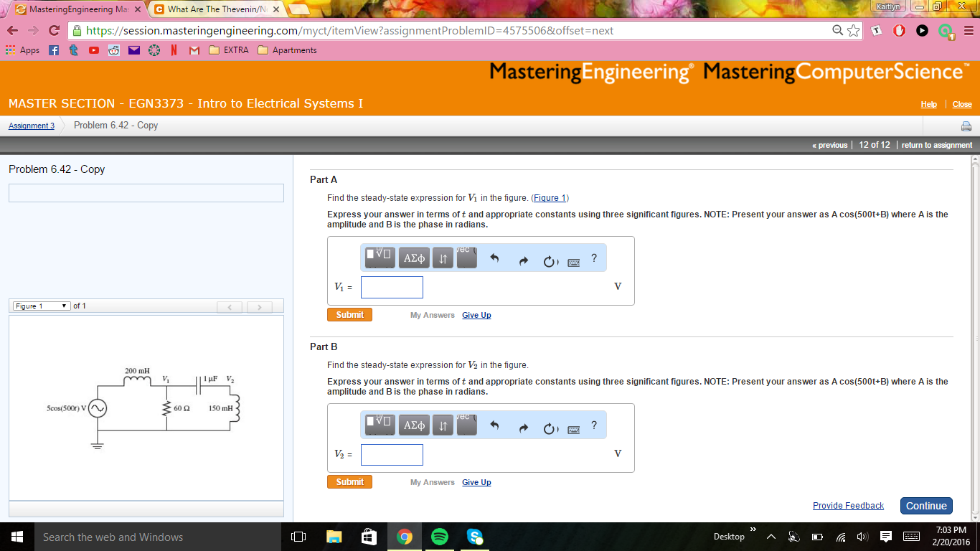This screenshot has width=980, height=551.
Task: Click the next figure chevron arrow
Action: (259, 306)
